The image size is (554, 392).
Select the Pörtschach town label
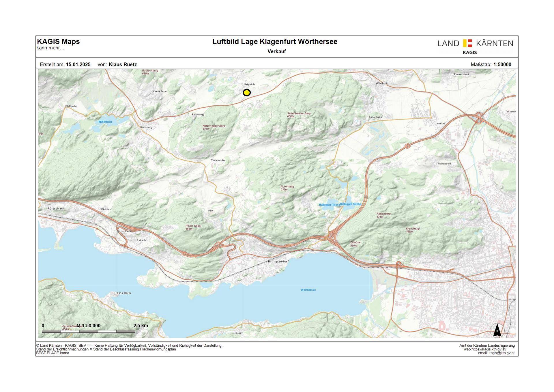coord(56,208)
